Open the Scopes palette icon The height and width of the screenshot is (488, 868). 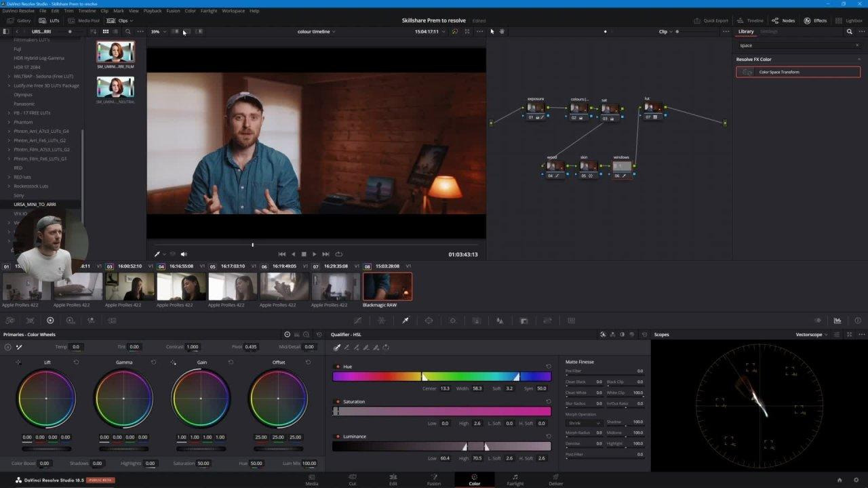pyautogui.click(x=837, y=321)
